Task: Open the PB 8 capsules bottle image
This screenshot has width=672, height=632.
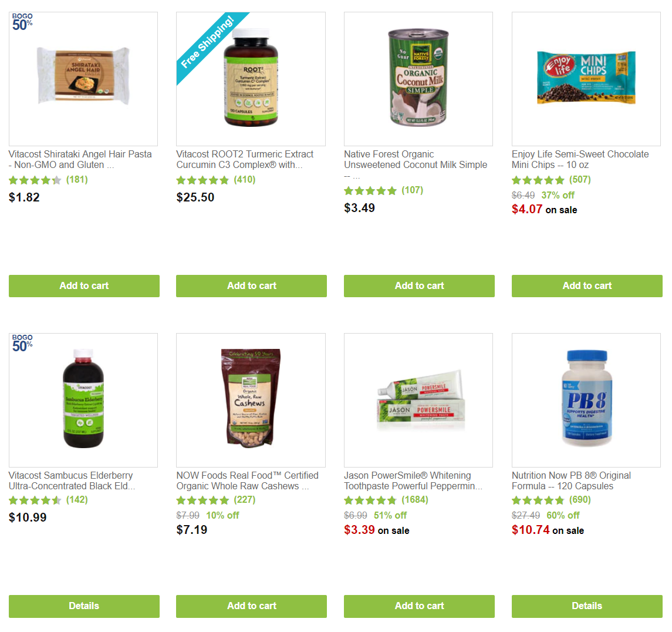Action: (586, 400)
